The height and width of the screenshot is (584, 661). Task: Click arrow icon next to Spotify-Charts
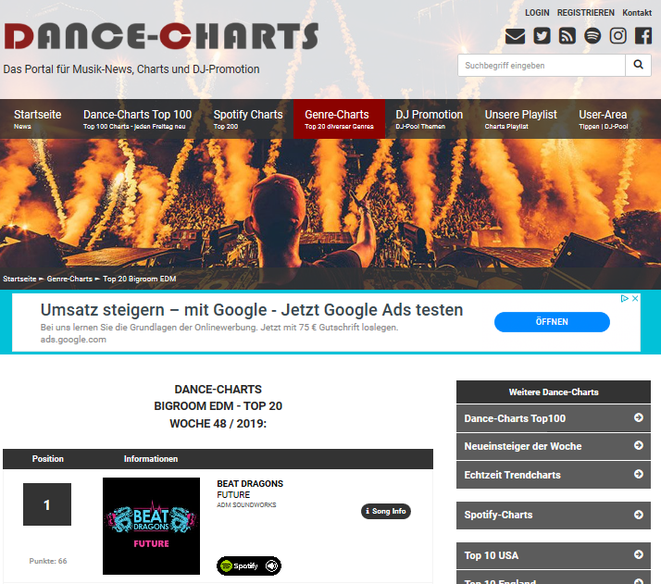click(639, 514)
